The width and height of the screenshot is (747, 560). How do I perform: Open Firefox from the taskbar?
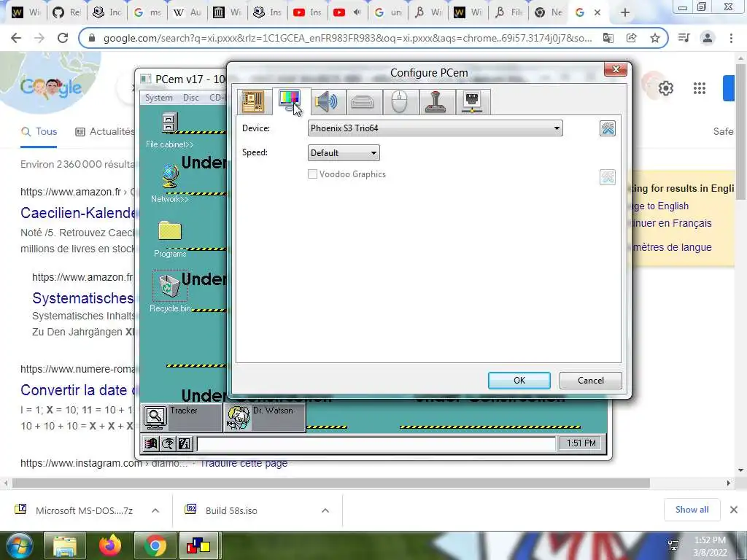tap(109, 545)
